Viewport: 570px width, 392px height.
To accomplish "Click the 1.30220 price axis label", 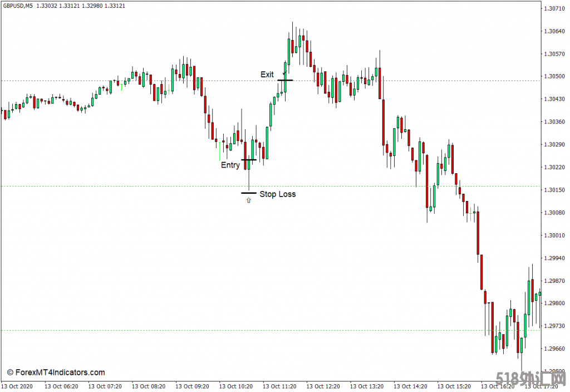I will click(x=554, y=167).
